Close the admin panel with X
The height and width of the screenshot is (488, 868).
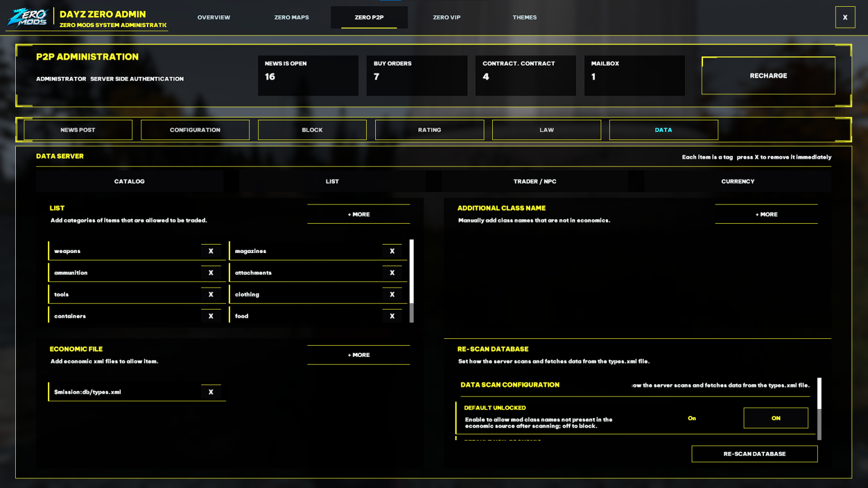[845, 18]
